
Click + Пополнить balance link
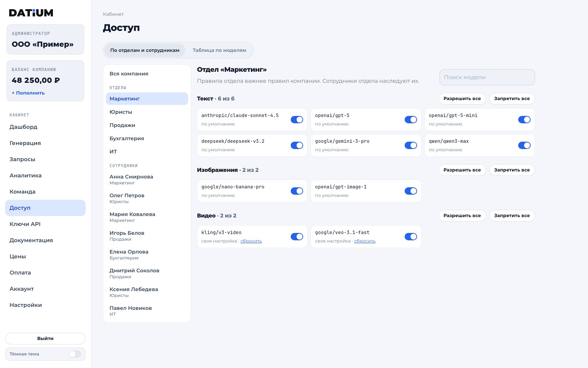click(28, 93)
